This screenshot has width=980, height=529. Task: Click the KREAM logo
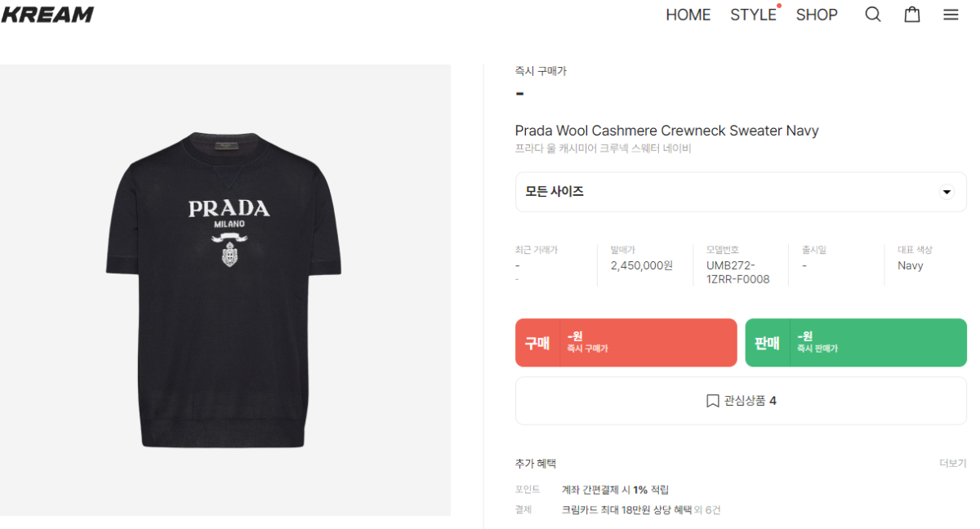tap(47, 15)
